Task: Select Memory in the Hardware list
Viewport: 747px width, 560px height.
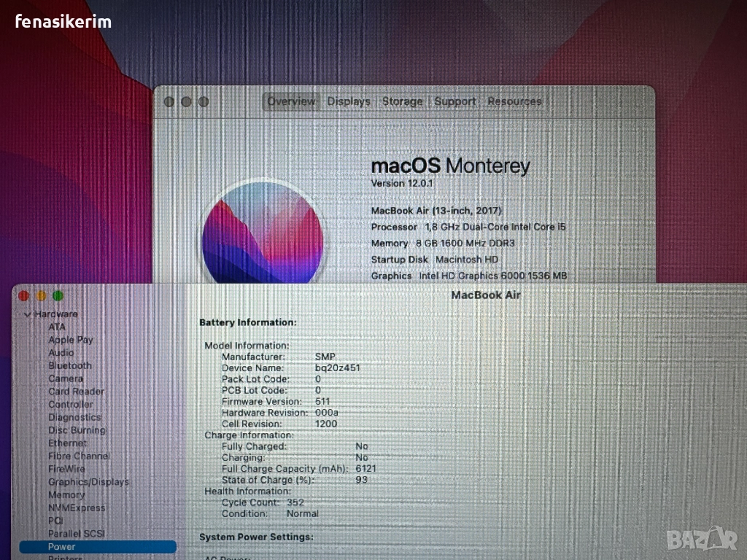Action: point(66,494)
